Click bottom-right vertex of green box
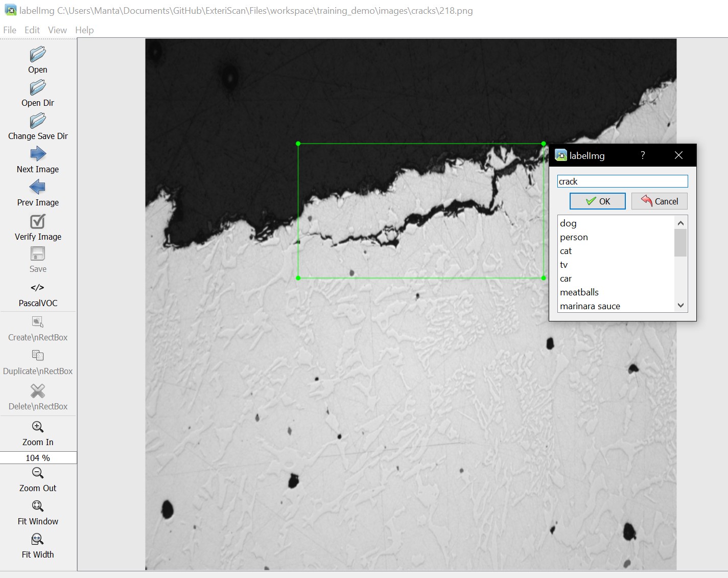 pos(544,278)
